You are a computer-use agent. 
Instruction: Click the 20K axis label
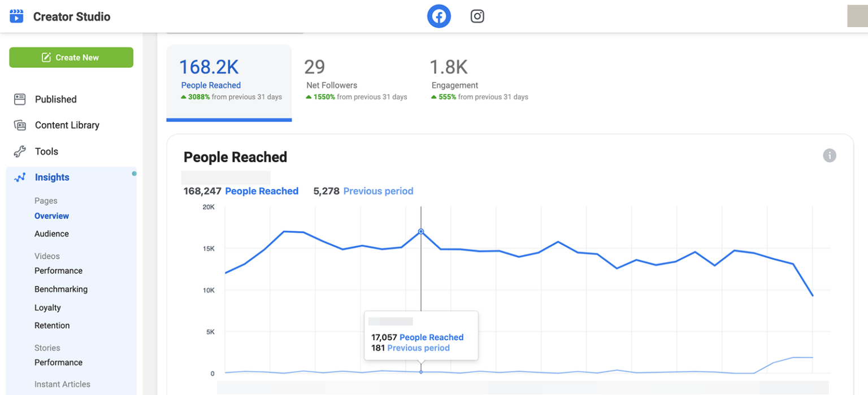point(209,207)
